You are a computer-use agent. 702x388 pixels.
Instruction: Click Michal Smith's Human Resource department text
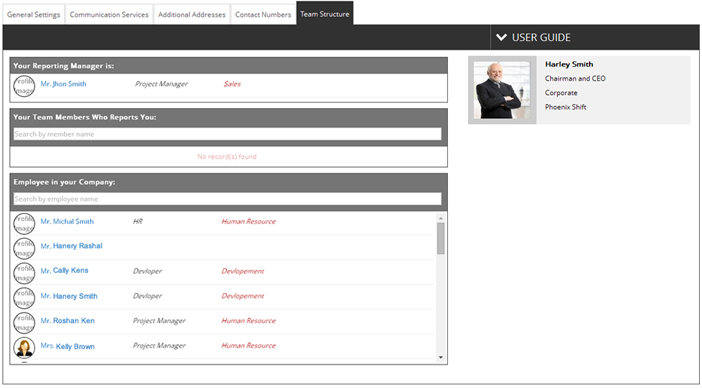pos(248,221)
